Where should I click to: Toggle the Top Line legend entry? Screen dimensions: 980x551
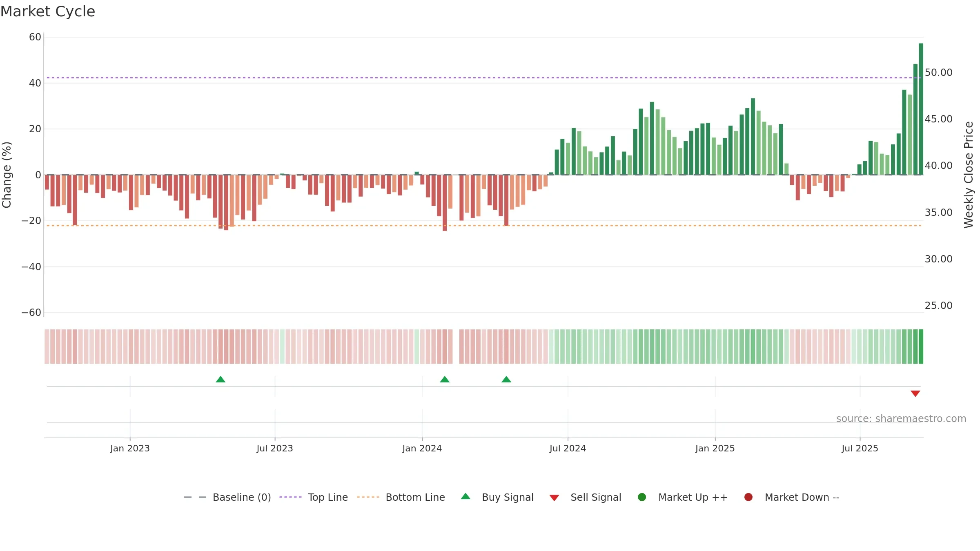pyautogui.click(x=314, y=497)
